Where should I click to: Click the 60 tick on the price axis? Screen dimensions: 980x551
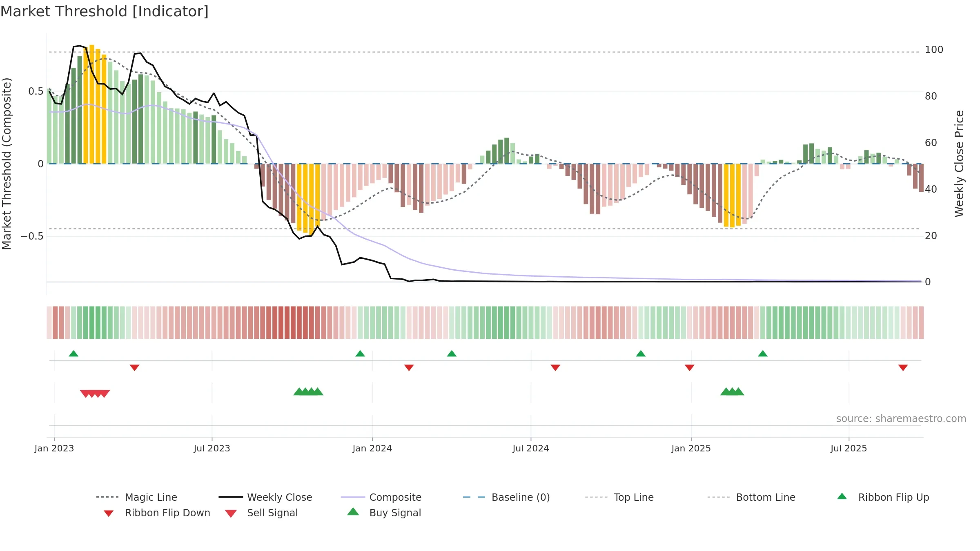[931, 143]
